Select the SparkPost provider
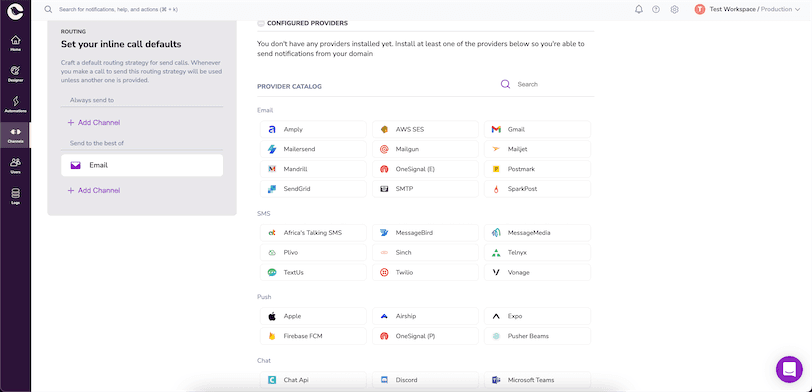The width and height of the screenshot is (812, 392). [x=538, y=189]
